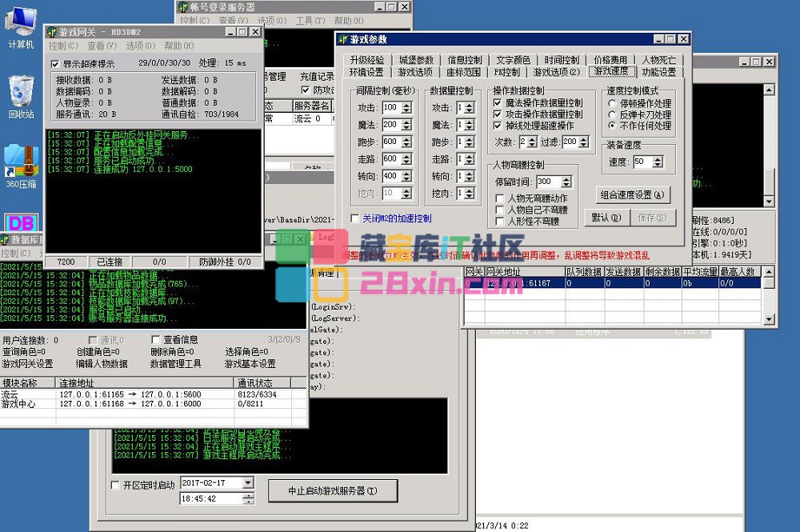Select gateway row 127.0.0.1:61167

tap(612, 283)
